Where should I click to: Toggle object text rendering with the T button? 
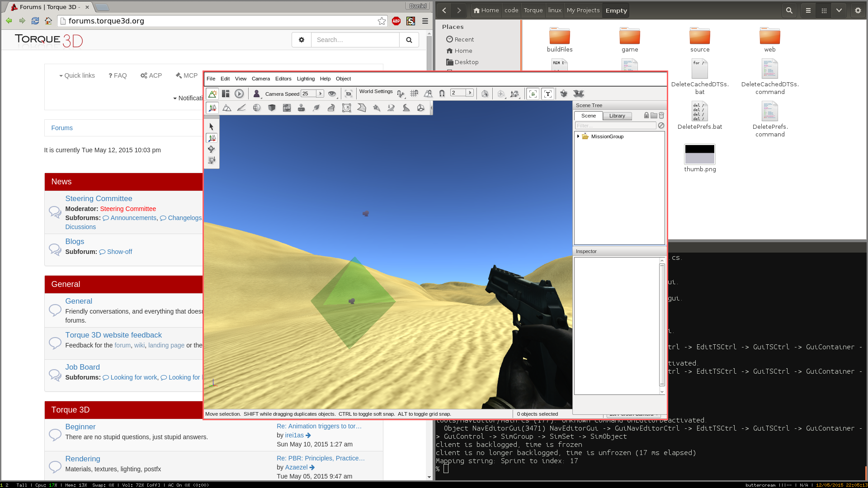[x=547, y=94]
